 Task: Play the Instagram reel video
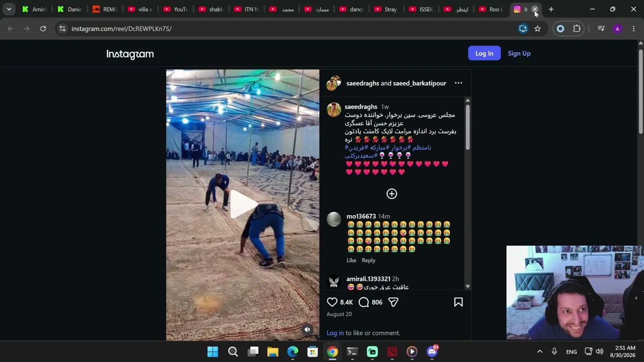[x=244, y=204]
